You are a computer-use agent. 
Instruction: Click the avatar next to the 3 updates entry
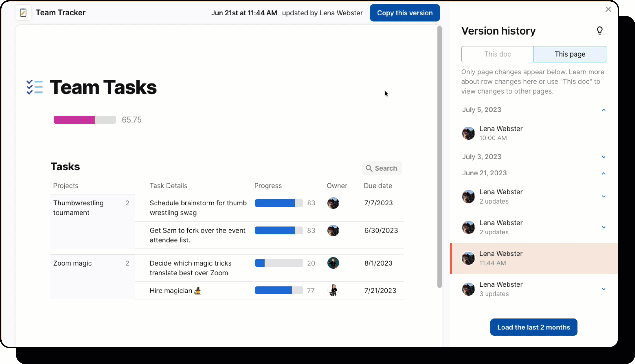[x=468, y=289]
